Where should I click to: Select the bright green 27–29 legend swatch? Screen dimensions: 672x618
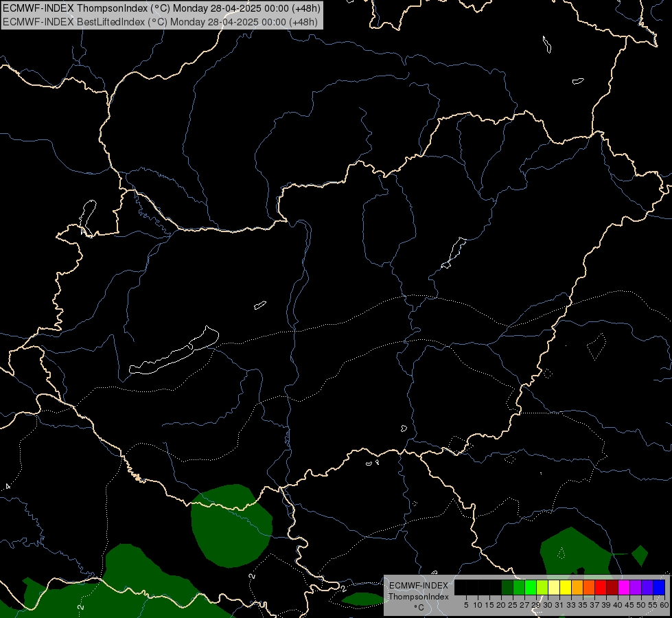[x=531, y=587]
